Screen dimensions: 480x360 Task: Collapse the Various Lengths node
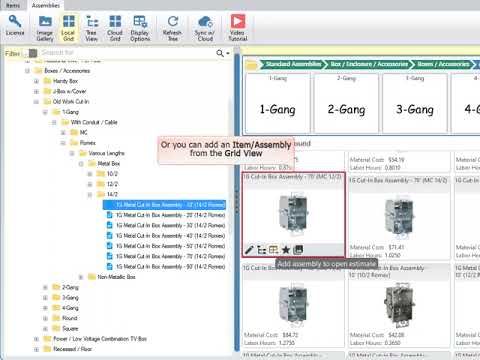pyautogui.click(x=72, y=153)
